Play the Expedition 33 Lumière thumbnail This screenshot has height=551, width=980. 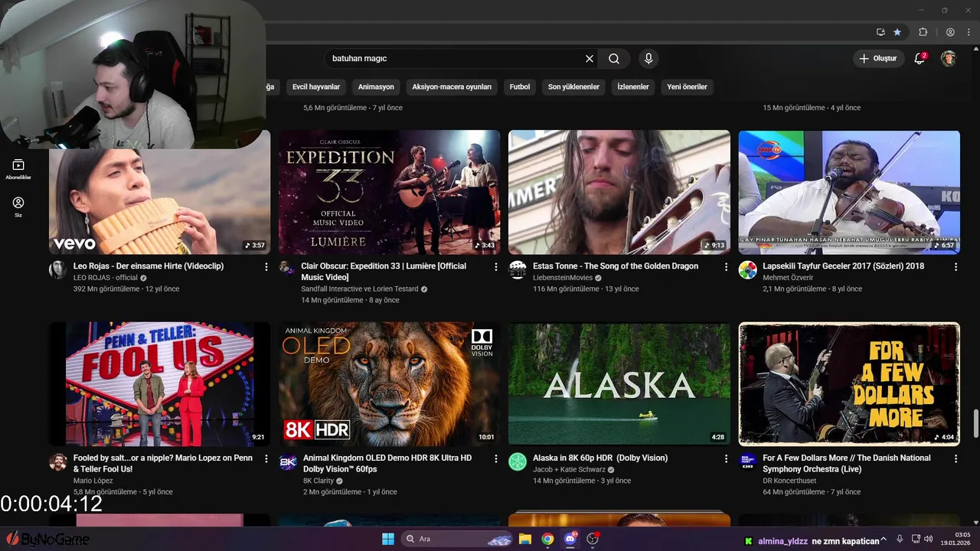point(390,192)
